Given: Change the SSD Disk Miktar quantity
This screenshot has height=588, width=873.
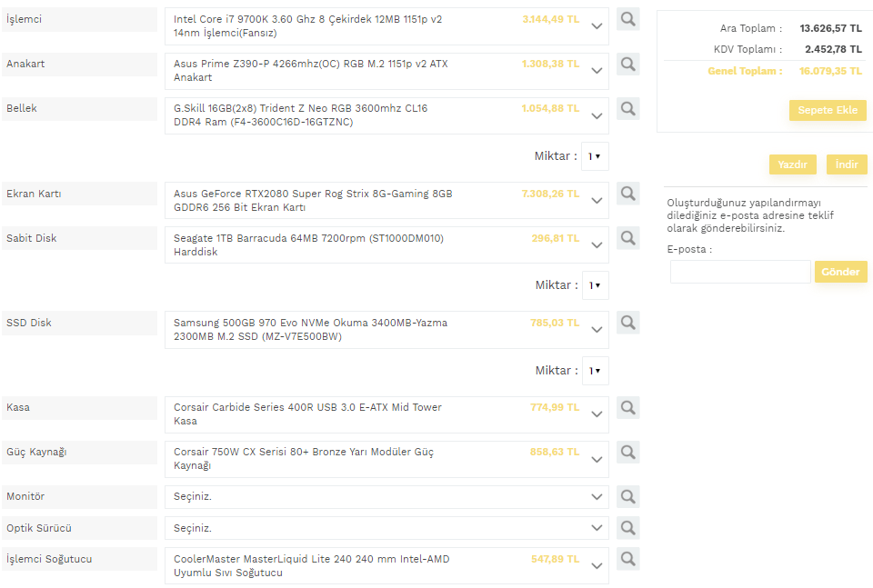Looking at the screenshot, I should pos(595,371).
